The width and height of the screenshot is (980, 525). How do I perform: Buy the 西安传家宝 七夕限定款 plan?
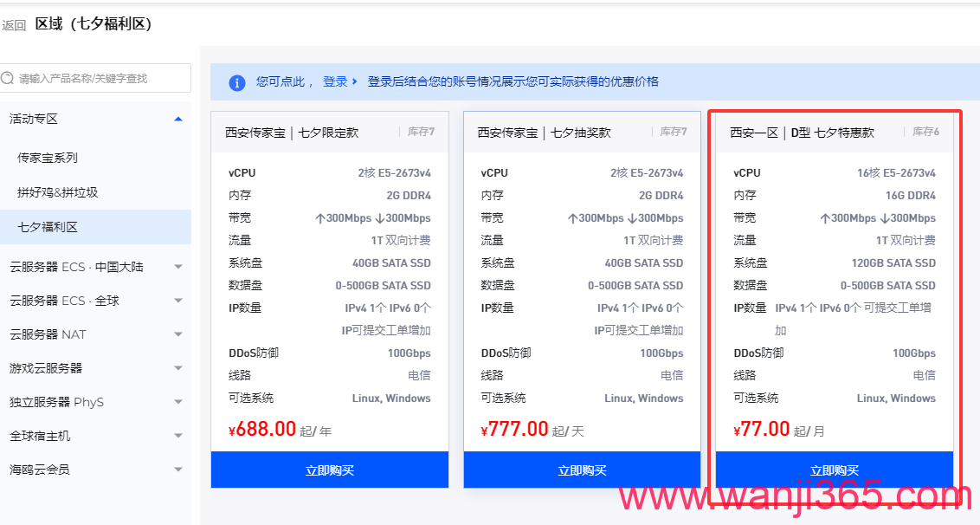tap(330, 470)
